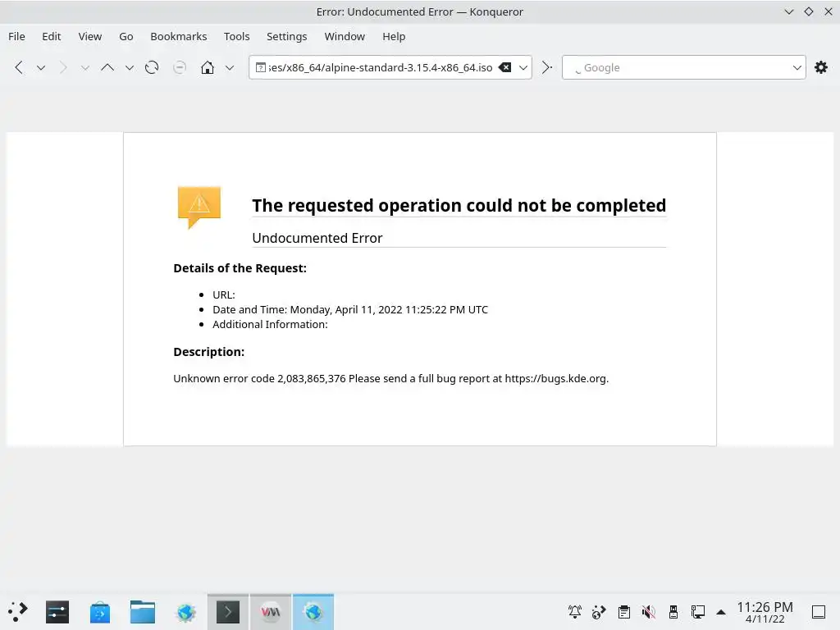
Task: Click the error Date and Time line
Action: click(349, 309)
